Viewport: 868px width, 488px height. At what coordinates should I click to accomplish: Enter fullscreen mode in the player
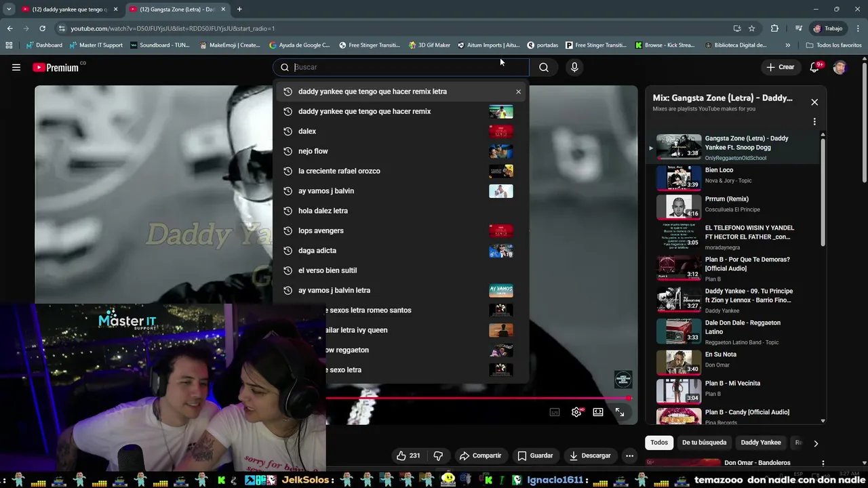[x=620, y=412]
